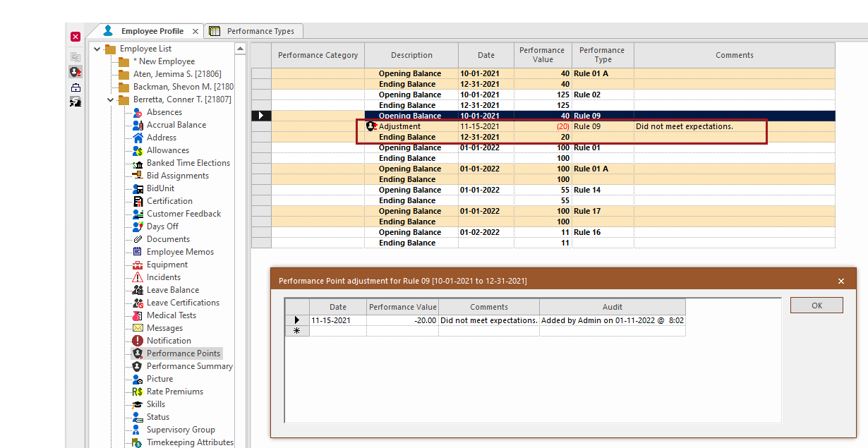The width and height of the screenshot is (868, 448).
Task: Click the Rate Premiums R$ icon
Action: 138,391
